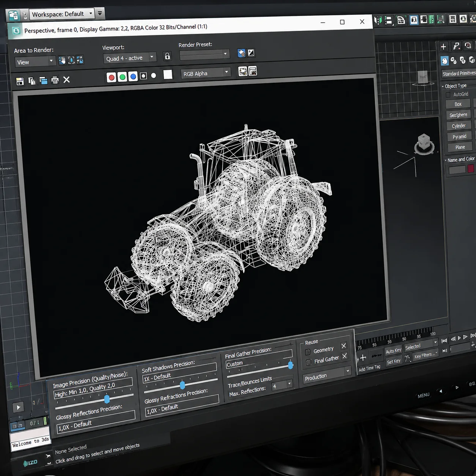Click the Pyramid primitive button

[x=459, y=136]
